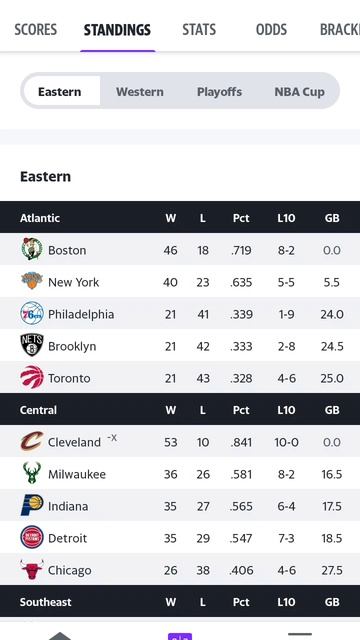Tap the New York Knicks logo
360x640 pixels.
[32, 281]
